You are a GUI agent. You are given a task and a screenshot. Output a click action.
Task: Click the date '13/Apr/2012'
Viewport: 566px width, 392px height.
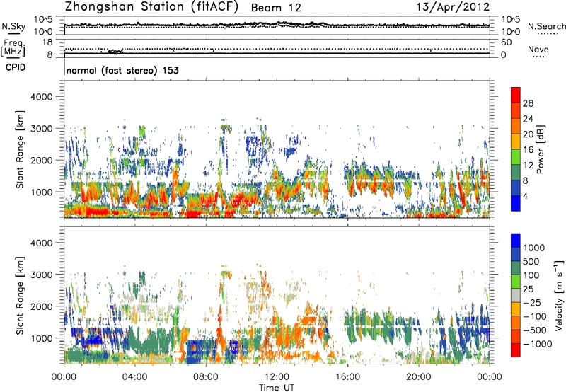pyautogui.click(x=453, y=7)
